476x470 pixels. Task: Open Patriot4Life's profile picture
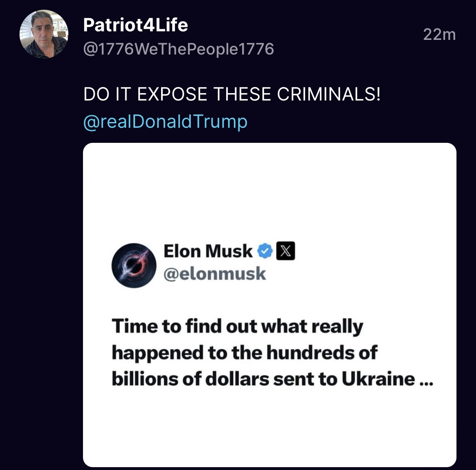click(44, 34)
